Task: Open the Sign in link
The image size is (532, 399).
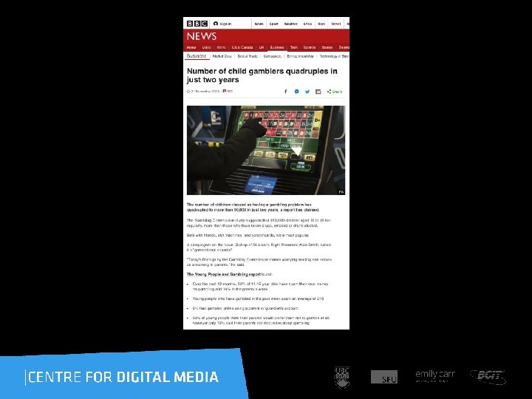Action: [222, 24]
